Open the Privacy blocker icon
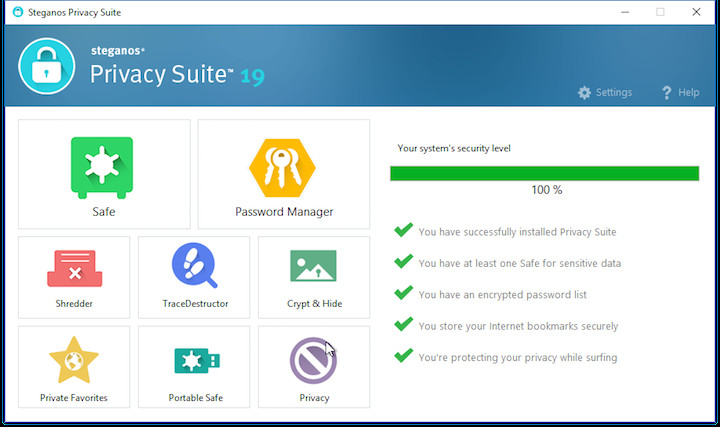Viewport: 720px width, 427px height. click(x=313, y=361)
